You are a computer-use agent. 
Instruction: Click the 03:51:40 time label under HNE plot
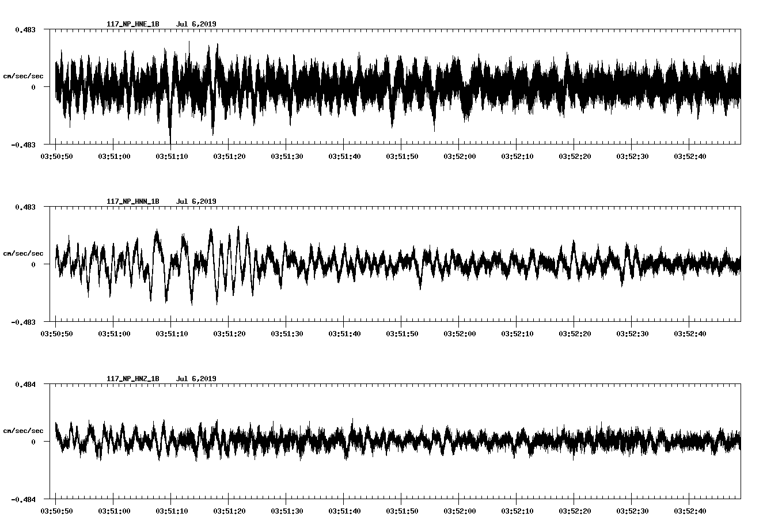click(x=344, y=156)
